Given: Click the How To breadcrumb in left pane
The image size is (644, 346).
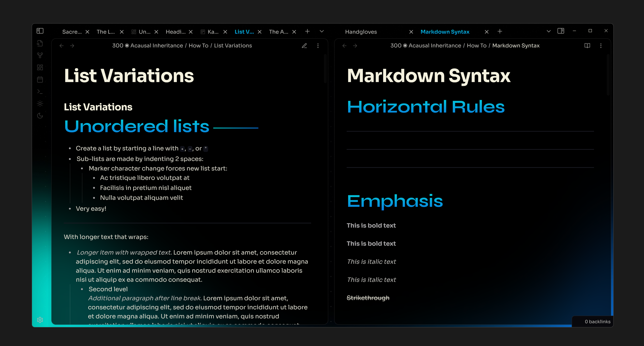Looking at the screenshot, I should pyautogui.click(x=198, y=45).
